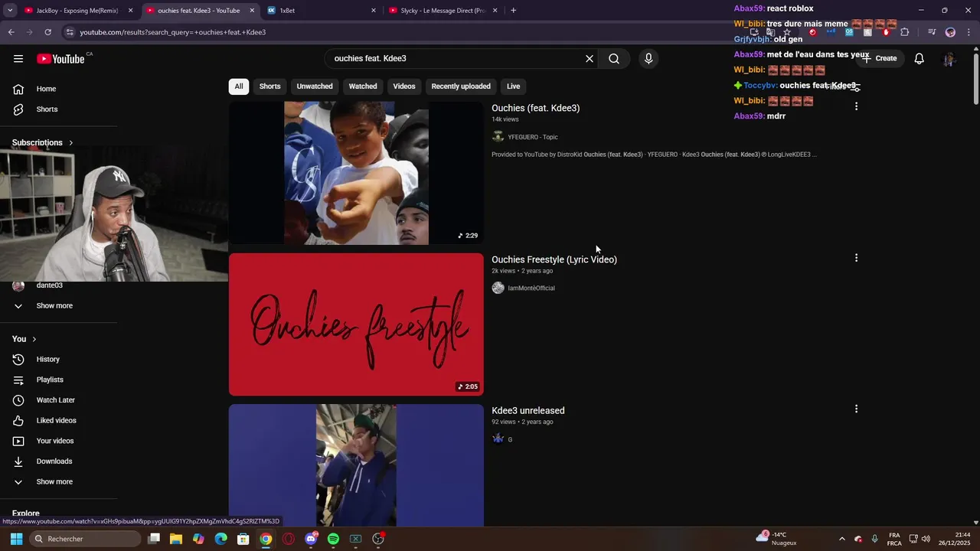The height and width of the screenshot is (551, 980).
Task: Open the You section chevron
Action: [34, 339]
